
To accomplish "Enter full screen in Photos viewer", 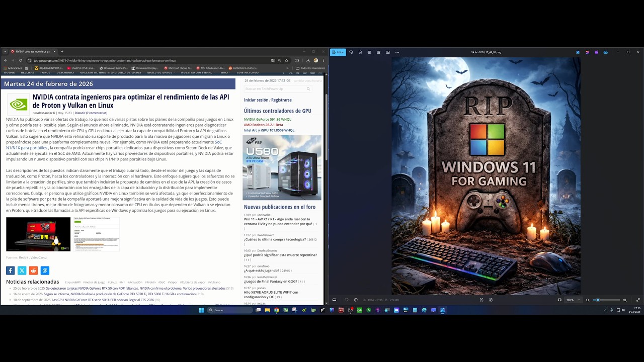I will 638,300.
